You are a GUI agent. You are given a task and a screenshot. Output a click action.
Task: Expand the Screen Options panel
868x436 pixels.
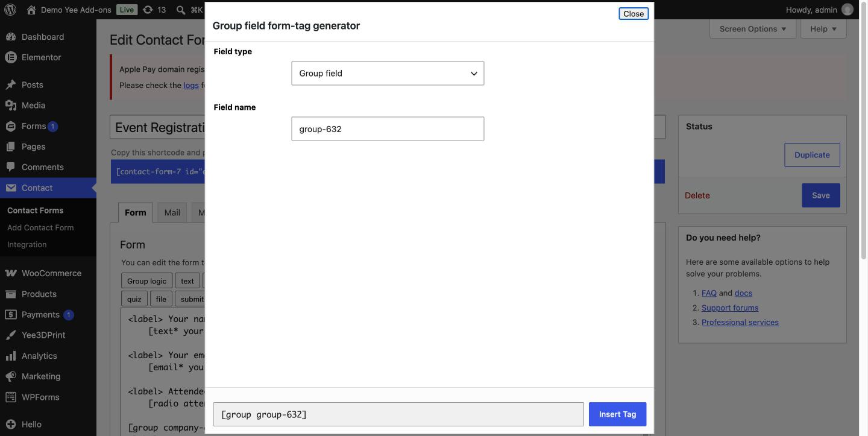coord(753,29)
